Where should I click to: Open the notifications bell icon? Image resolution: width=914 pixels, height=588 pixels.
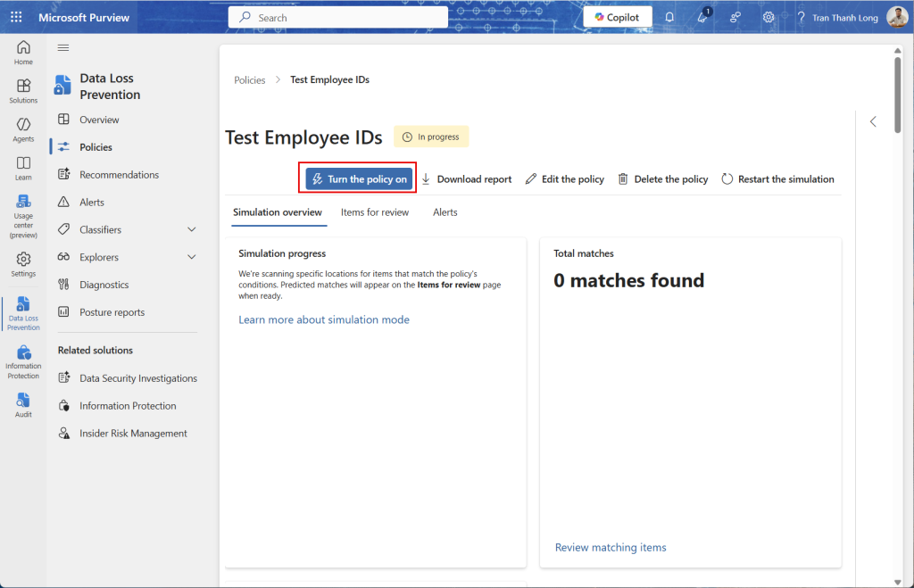coord(669,18)
